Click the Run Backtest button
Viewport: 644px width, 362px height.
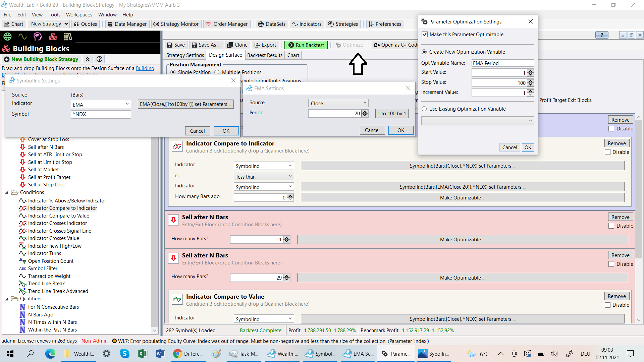click(x=306, y=45)
